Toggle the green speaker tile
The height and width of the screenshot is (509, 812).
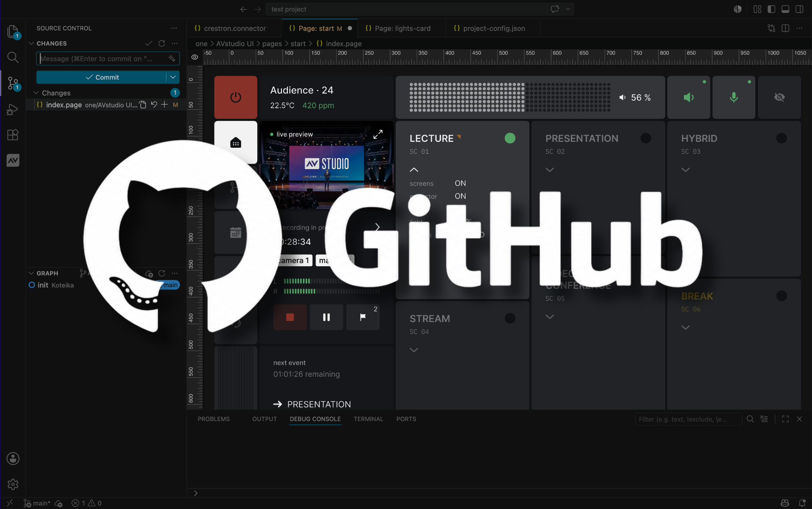689,97
